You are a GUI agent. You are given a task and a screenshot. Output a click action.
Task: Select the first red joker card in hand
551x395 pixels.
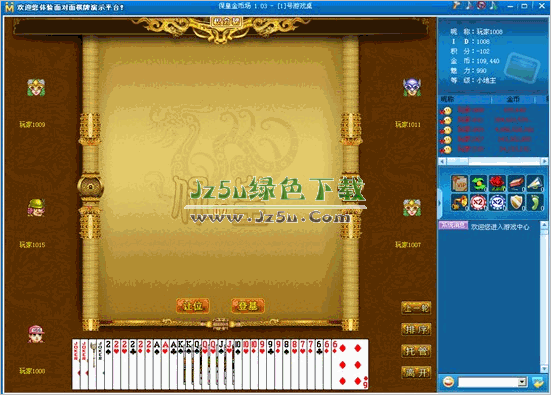[x=76, y=364]
